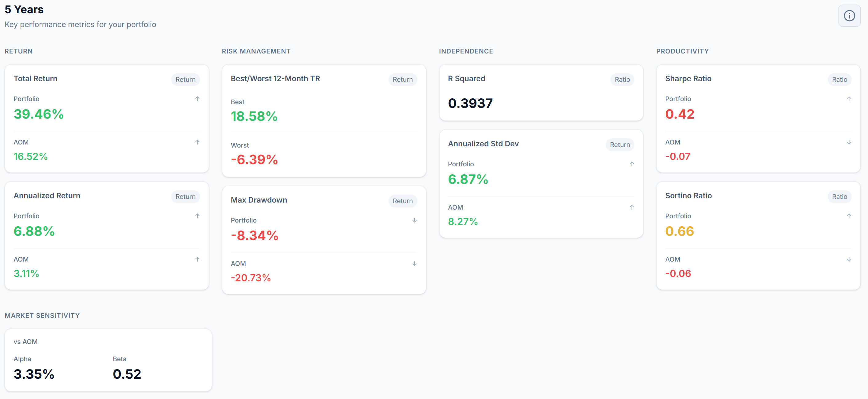
Task: Click up arrow beside Total Return Portfolio
Action: point(197,99)
